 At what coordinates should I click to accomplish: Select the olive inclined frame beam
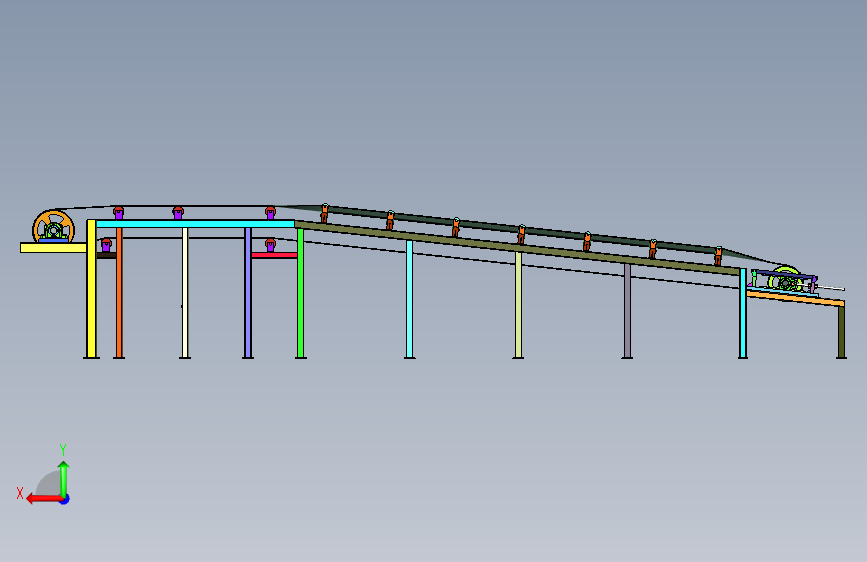(518, 248)
